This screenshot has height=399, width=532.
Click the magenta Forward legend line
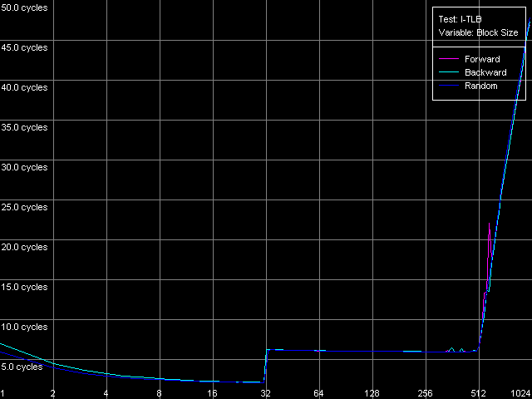tap(448, 59)
